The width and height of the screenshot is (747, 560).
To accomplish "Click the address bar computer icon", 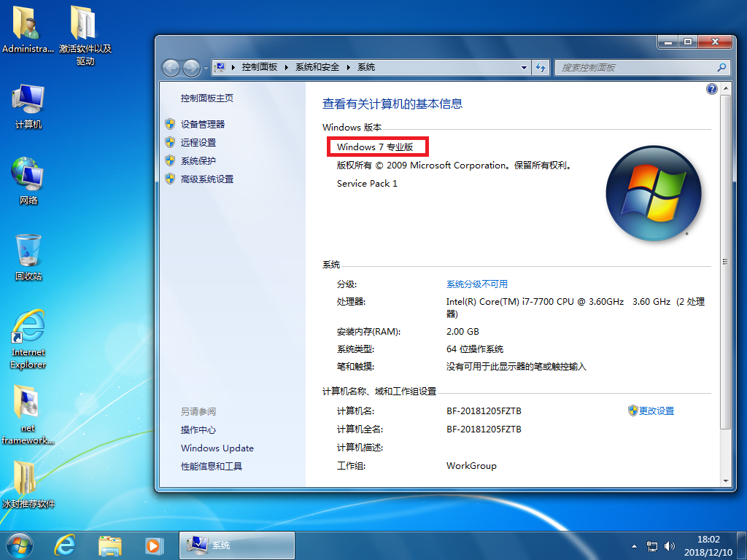I will click(x=220, y=67).
